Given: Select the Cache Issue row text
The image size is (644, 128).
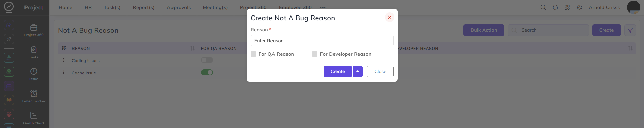Looking at the screenshot, I should point(84,73).
